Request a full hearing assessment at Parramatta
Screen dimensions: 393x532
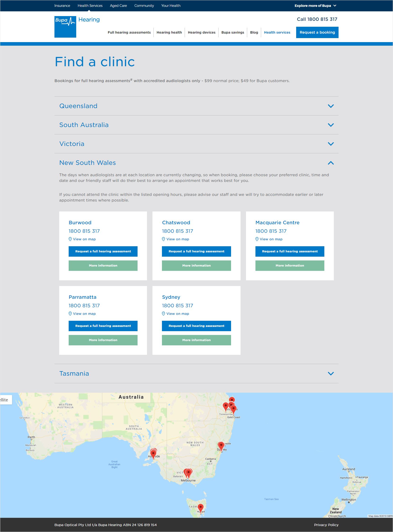click(x=103, y=326)
